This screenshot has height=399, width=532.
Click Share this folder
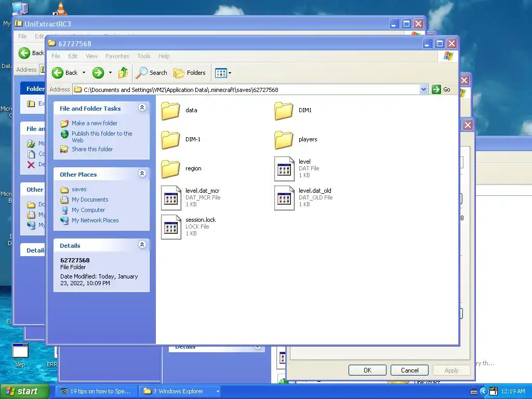click(x=92, y=149)
